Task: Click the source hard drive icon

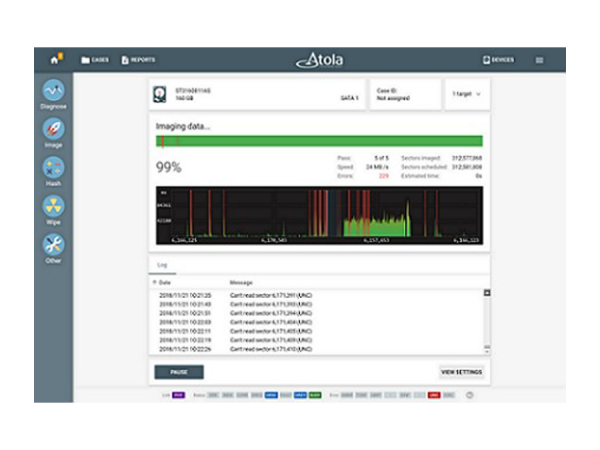Action: pos(162,94)
